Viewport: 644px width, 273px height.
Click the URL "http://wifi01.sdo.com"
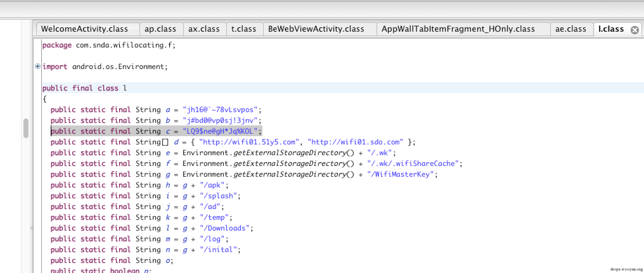click(355, 142)
